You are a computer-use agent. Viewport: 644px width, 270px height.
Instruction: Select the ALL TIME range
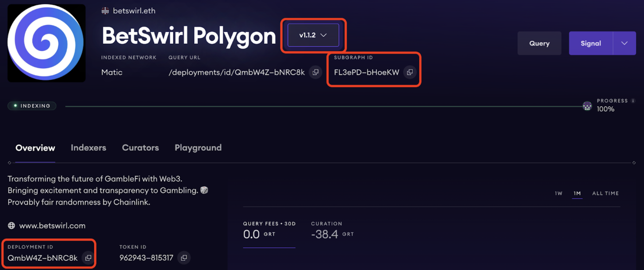pos(605,193)
